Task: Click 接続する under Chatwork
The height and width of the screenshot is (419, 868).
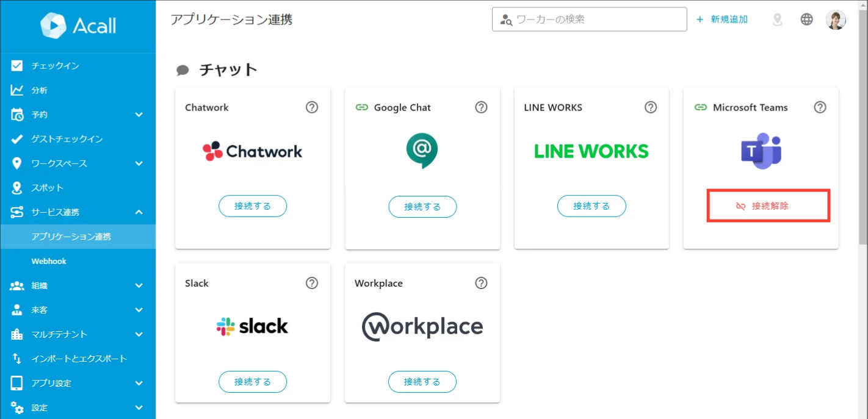Action: point(253,206)
